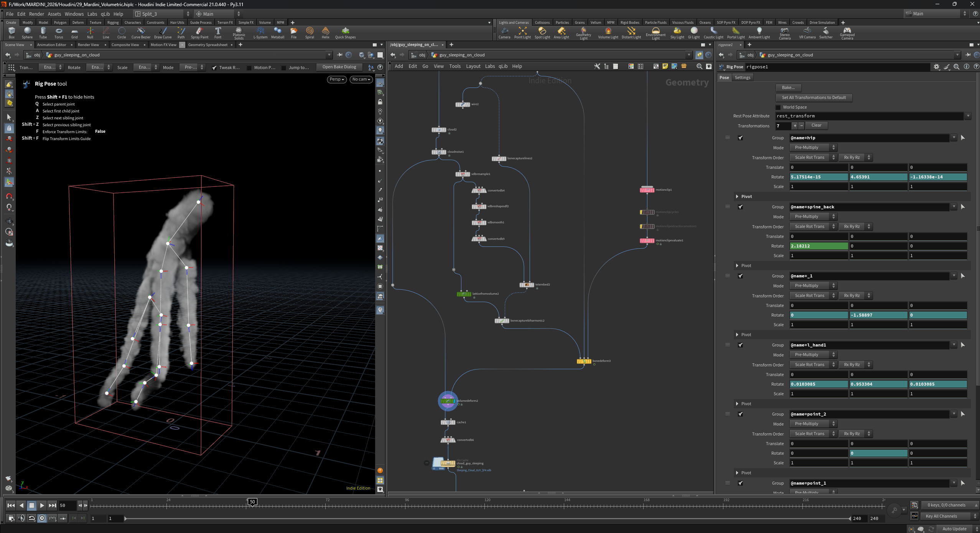The image size is (980, 533).
Task: Create a Sphere from the shelf
Action: pyautogui.click(x=27, y=33)
